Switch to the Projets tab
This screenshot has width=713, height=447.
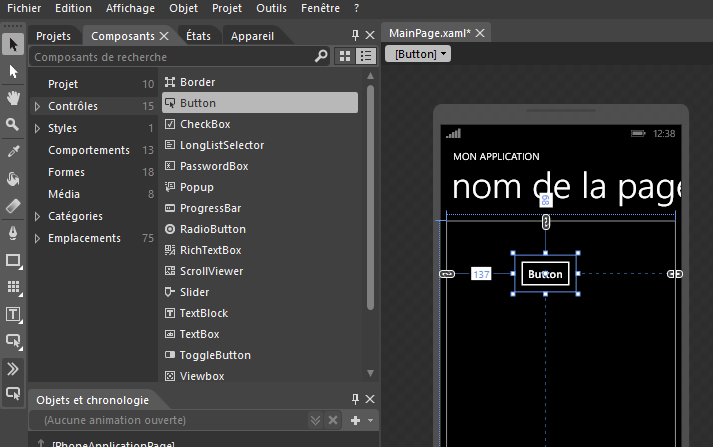[x=54, y=36]
